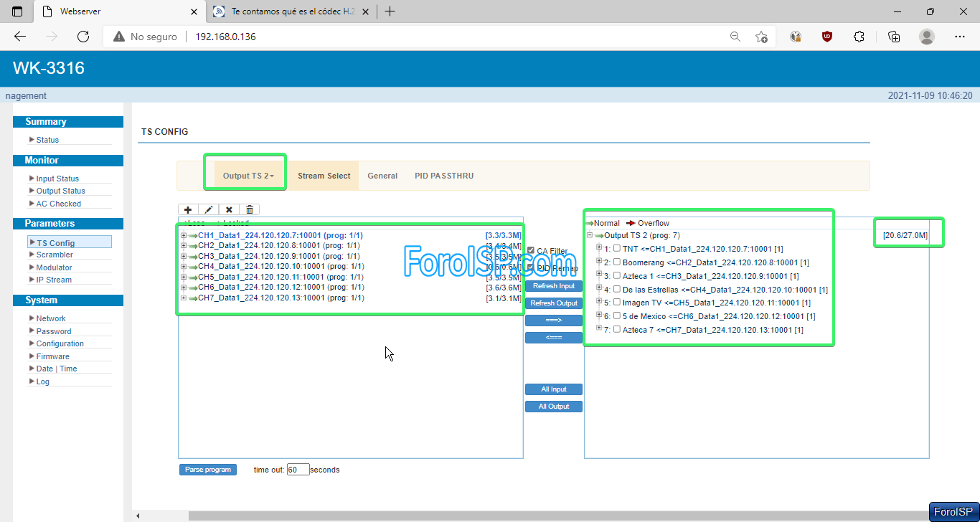Select the Boomerang program checkbox

coord(617,262)
